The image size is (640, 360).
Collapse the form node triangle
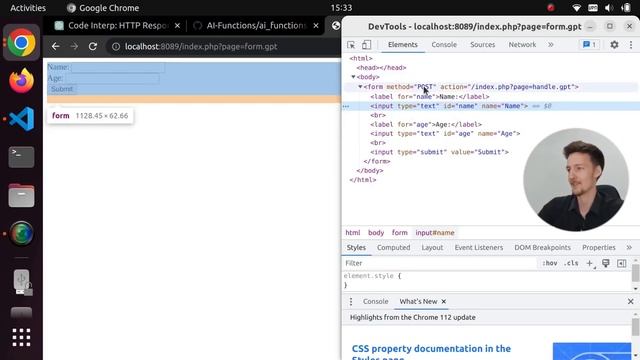coord(360,87)
